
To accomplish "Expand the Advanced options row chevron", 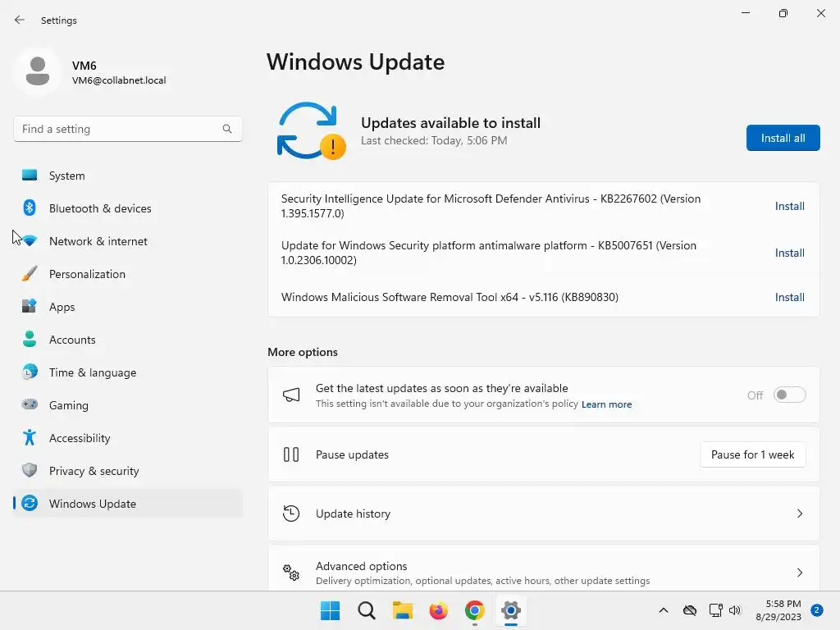I will 800,573.
